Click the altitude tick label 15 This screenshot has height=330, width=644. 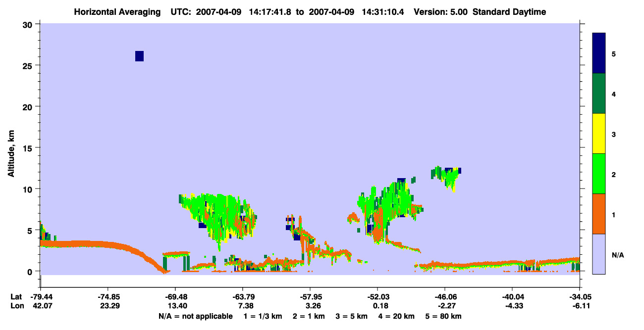point(28,148)
